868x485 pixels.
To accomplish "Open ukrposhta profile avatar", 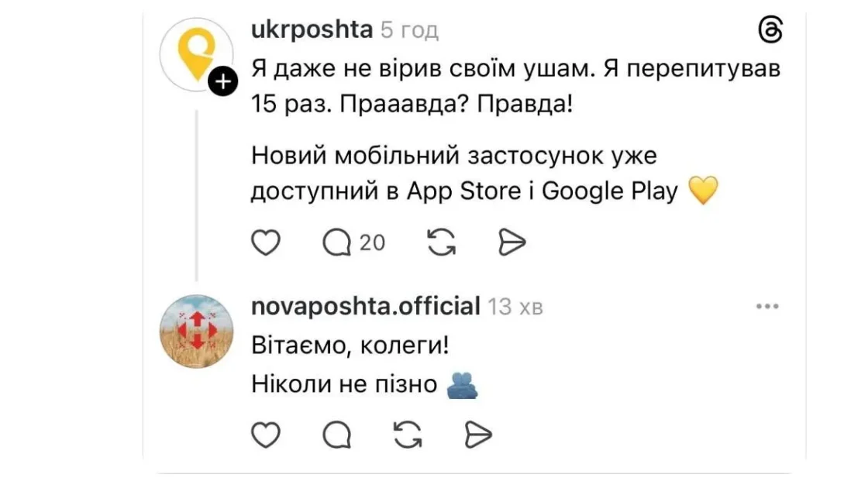I will 195,53.
